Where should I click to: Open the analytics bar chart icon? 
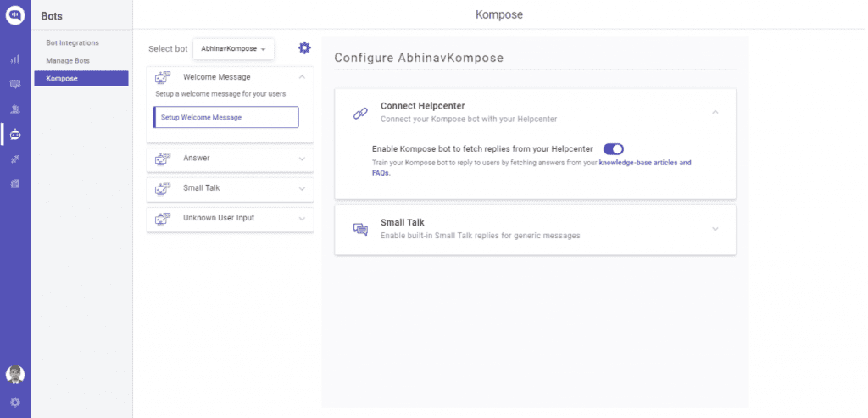[15, 59]
